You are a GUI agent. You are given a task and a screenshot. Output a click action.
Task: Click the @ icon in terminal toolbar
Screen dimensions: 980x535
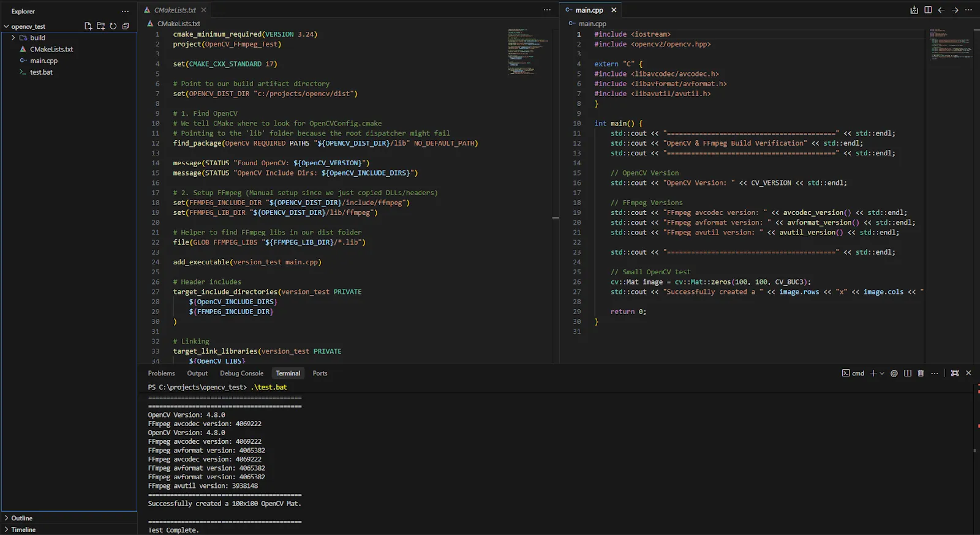[x=894, y=373]
